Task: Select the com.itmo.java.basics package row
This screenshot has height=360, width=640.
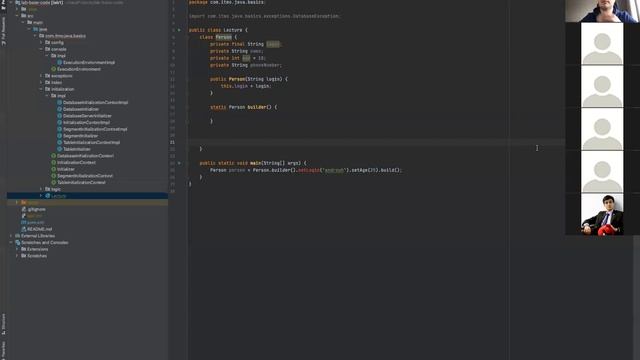Action: point(87,36)
